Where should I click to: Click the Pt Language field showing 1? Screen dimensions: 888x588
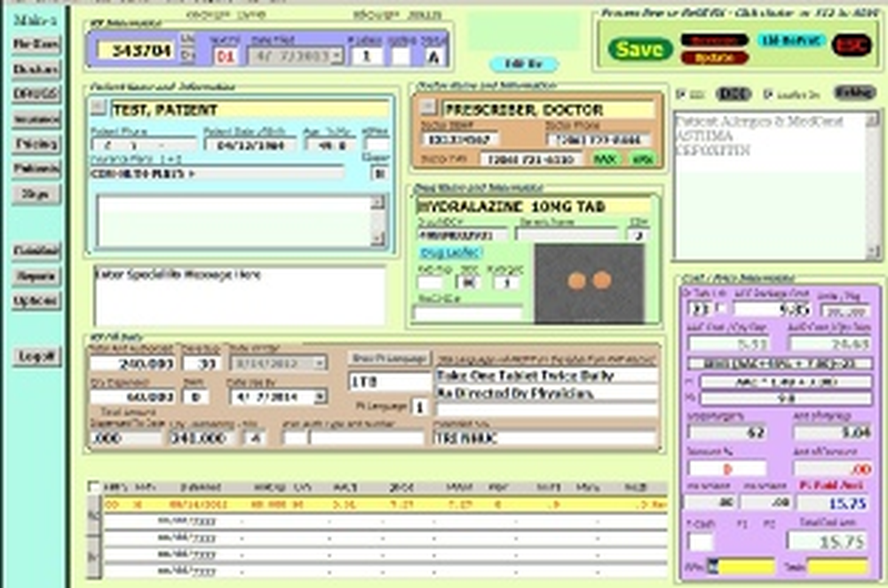pos(420,407)
